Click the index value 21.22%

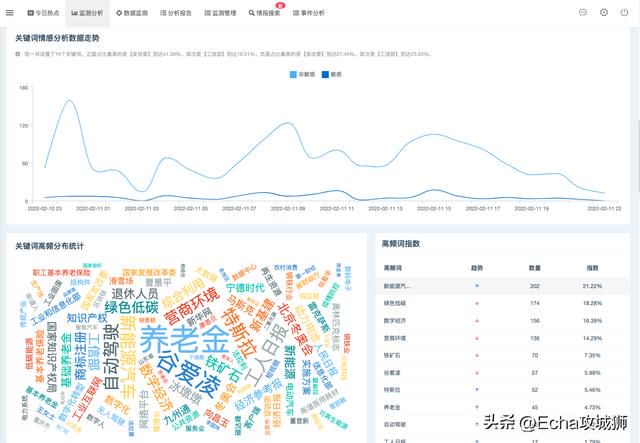tap(592, 286)
